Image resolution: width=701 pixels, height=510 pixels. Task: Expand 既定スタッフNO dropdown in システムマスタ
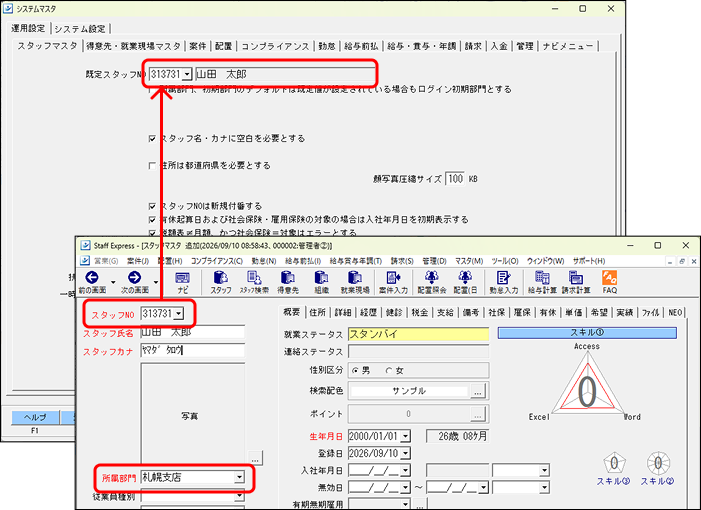pos(187,74)
